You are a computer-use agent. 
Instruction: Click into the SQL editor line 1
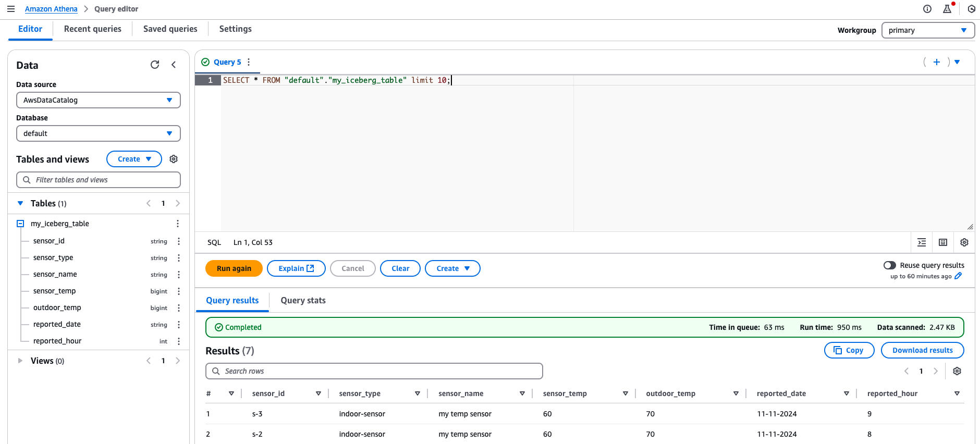[x=597, y=80]
